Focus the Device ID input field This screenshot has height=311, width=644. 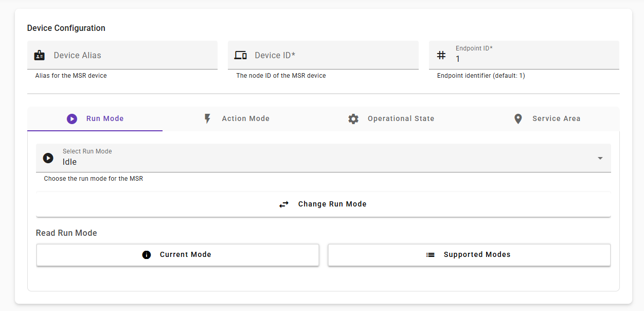pyautogui.click(x=323, y=55)
